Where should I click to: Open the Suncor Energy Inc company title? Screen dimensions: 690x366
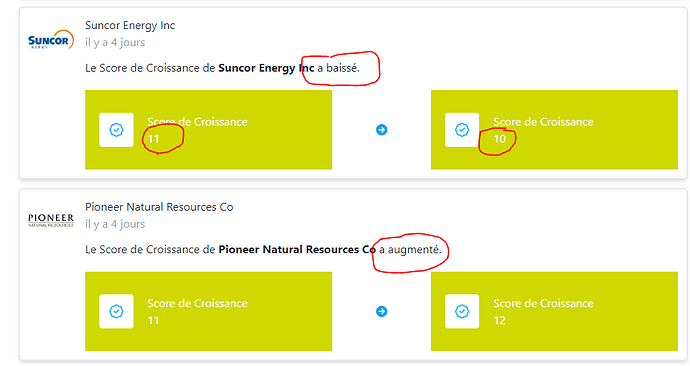point(130,26)
